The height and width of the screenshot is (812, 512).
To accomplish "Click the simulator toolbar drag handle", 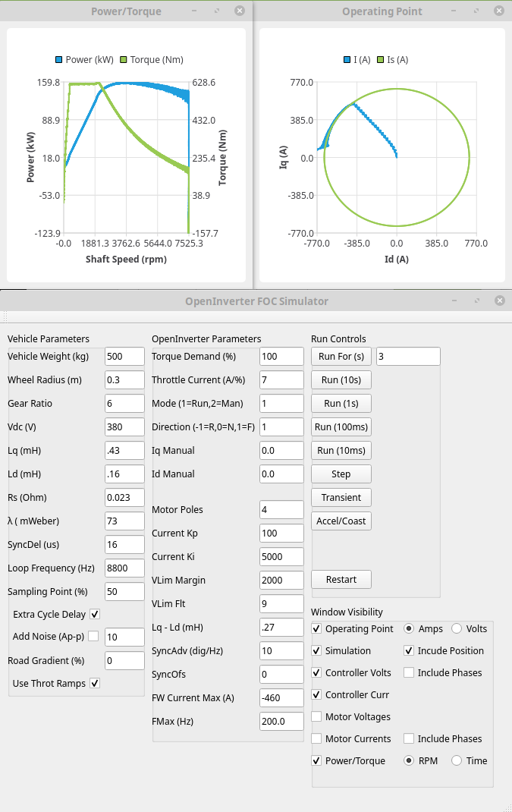I will point(5,317).
